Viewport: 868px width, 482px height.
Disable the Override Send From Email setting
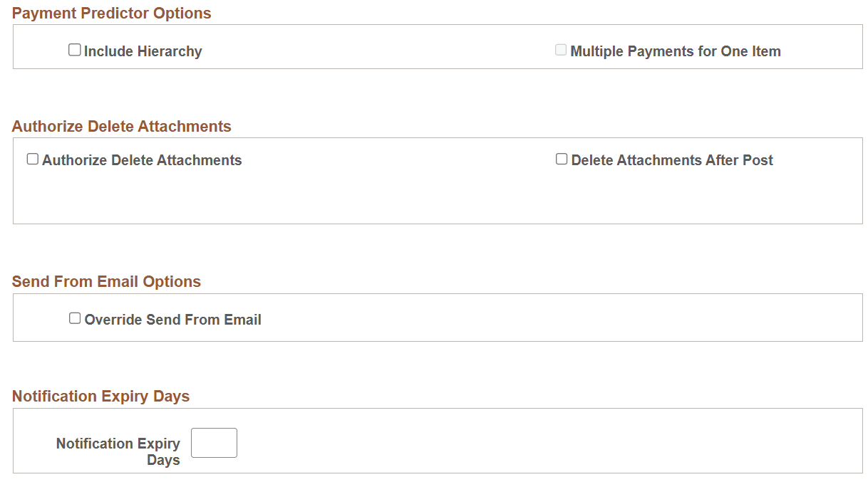tap(75, 318)
